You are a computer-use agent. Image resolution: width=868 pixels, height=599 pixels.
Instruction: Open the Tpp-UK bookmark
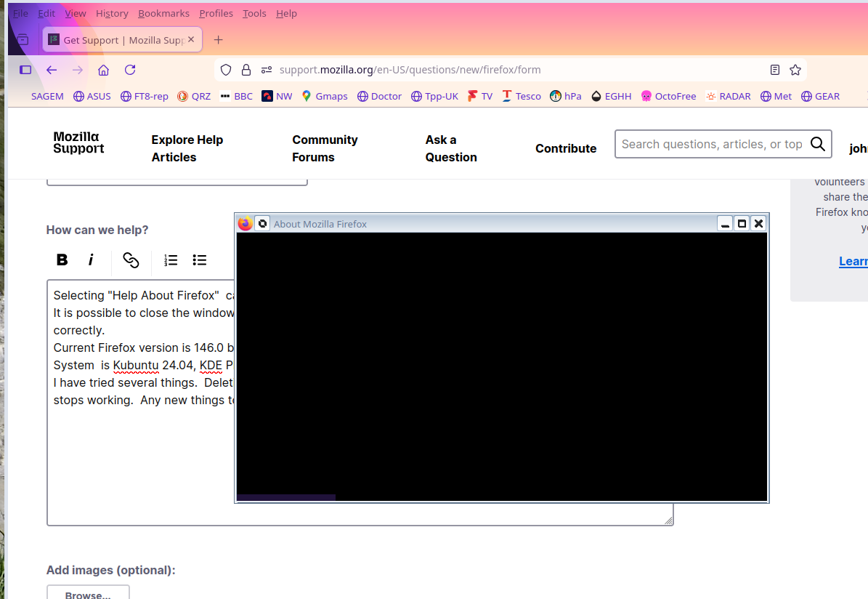434,97
